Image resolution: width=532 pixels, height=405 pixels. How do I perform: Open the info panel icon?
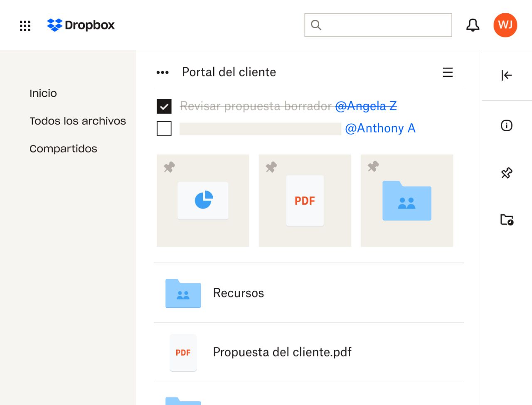tap(506, 125)
